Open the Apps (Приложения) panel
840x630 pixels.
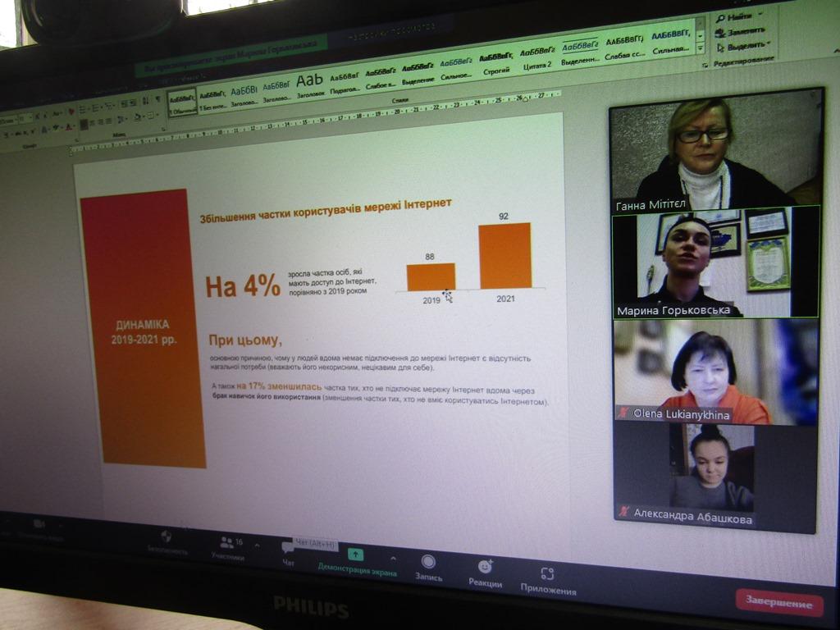548,580
